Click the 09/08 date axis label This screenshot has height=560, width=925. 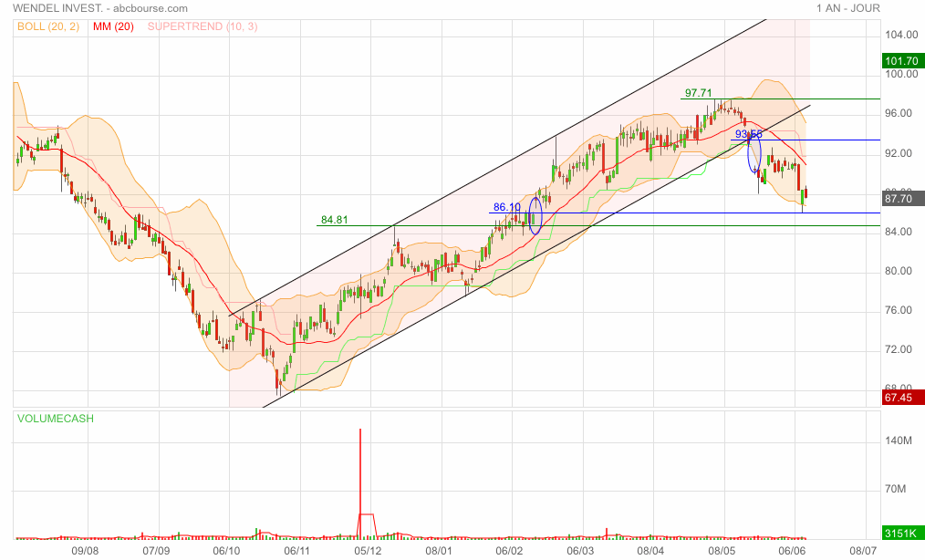[85, 551]
